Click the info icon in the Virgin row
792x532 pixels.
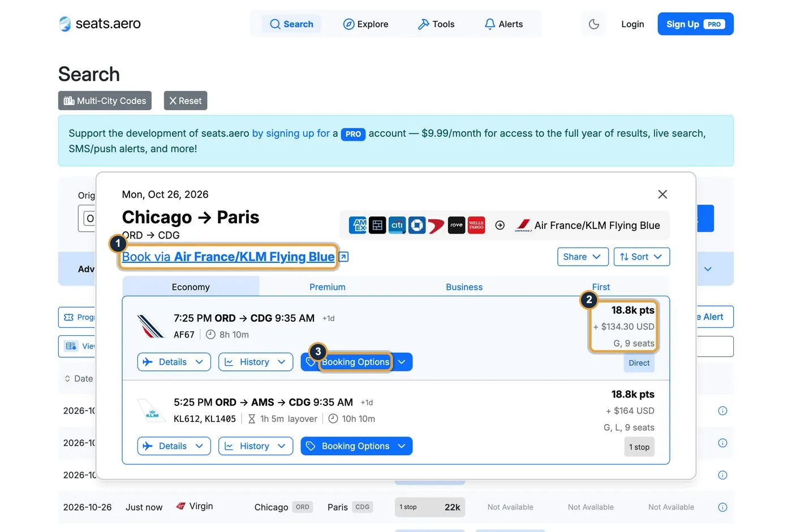click(722, 507)
